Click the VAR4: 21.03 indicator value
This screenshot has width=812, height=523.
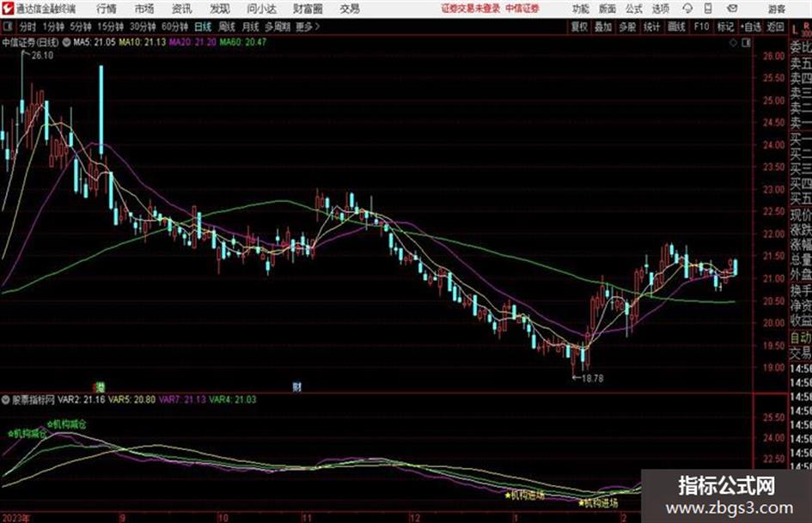tap(233, 399)
